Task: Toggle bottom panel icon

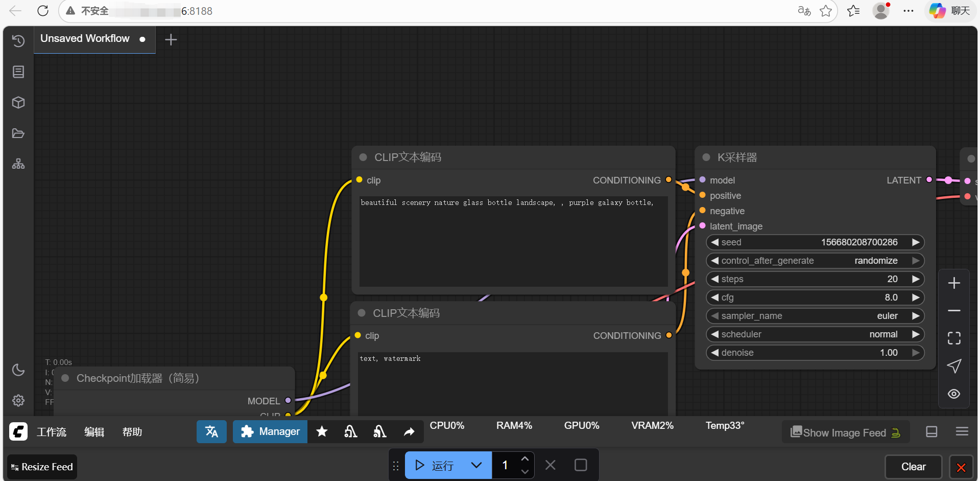Action: click(931, 432)
